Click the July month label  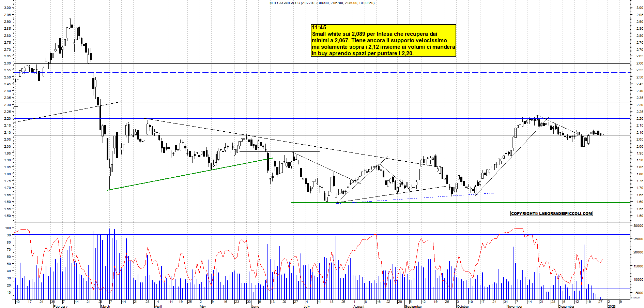point(306,306)
